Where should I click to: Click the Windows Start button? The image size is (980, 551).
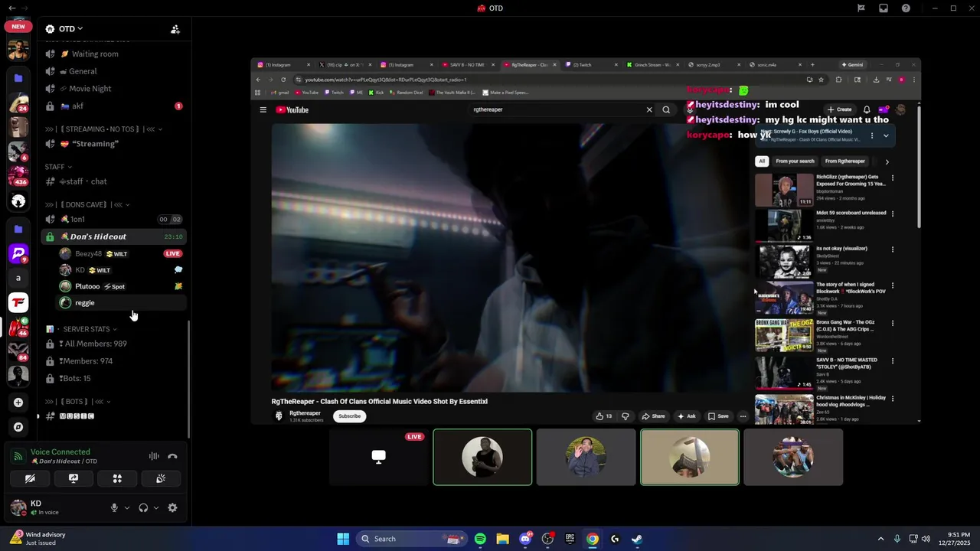pos(343,539)
